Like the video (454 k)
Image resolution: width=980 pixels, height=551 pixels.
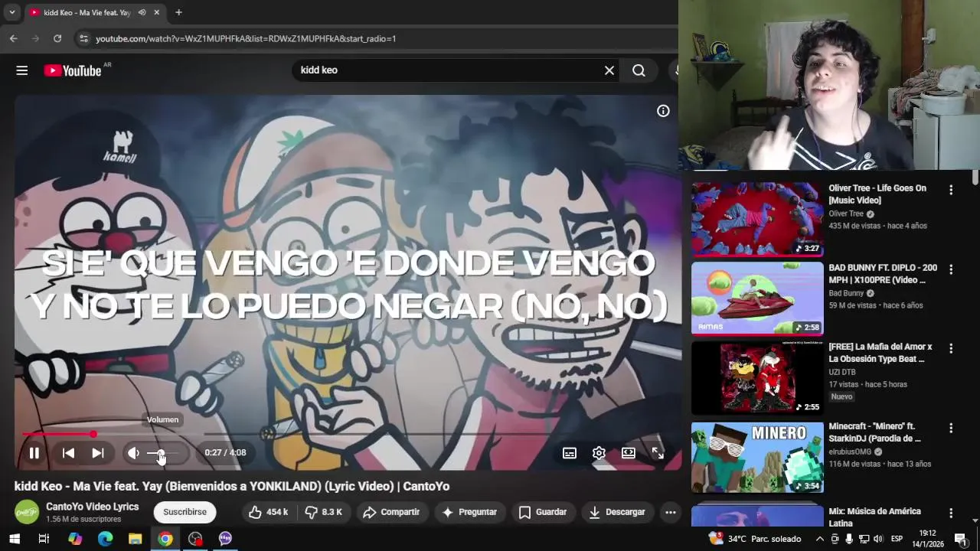(x=269, y=512)
